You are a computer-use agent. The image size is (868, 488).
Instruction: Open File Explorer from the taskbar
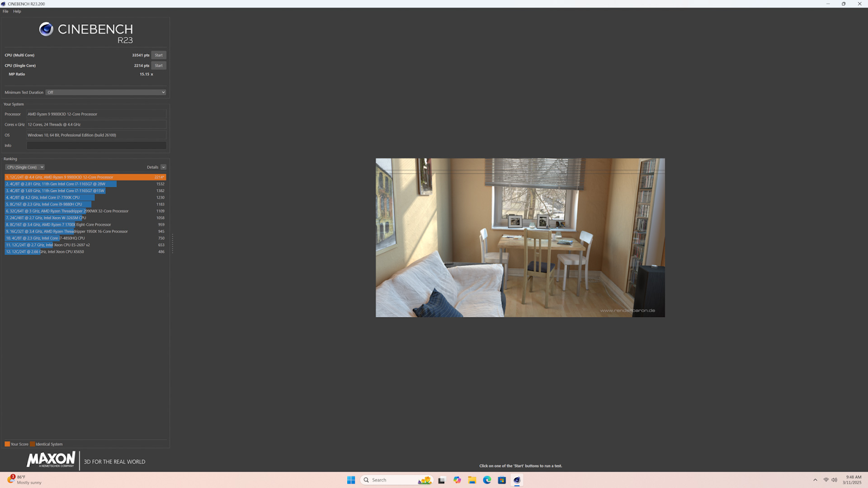point(472,480)
